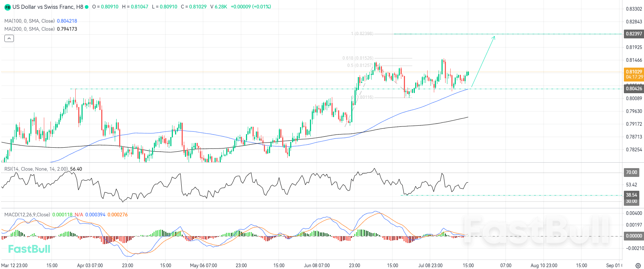This screenshot has width=644, height=269.
Task: Click the 0.79172 price axis label
Action: 634,124
